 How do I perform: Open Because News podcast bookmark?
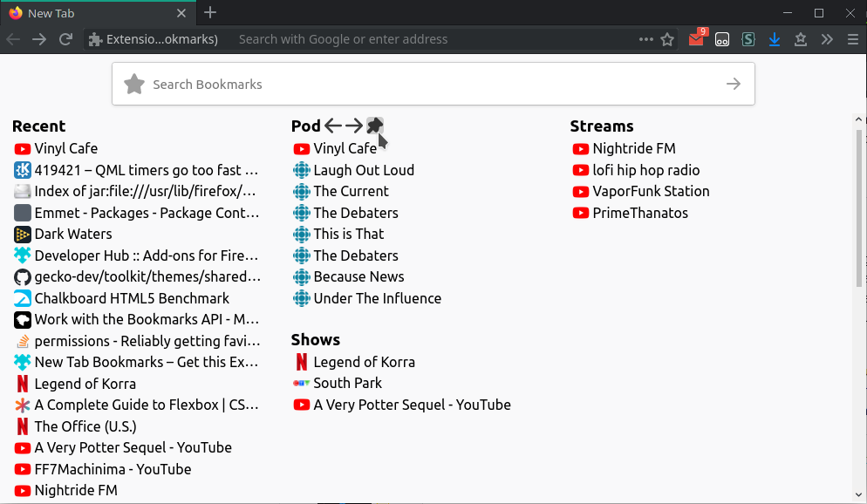click(348, 277)
